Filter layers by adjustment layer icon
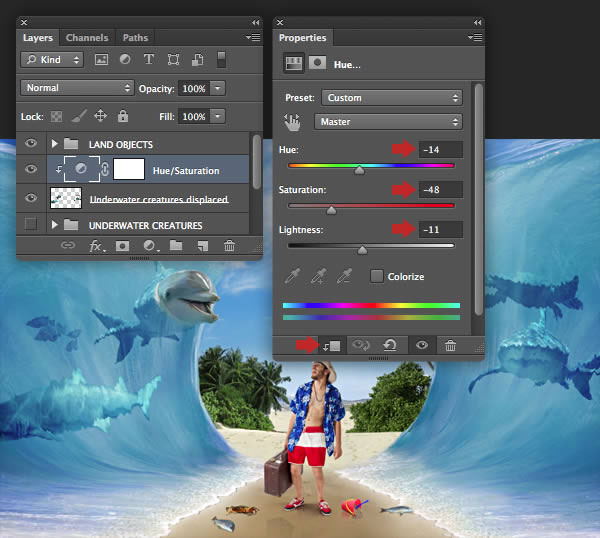 pyautogui.click(x=125, y=59)
